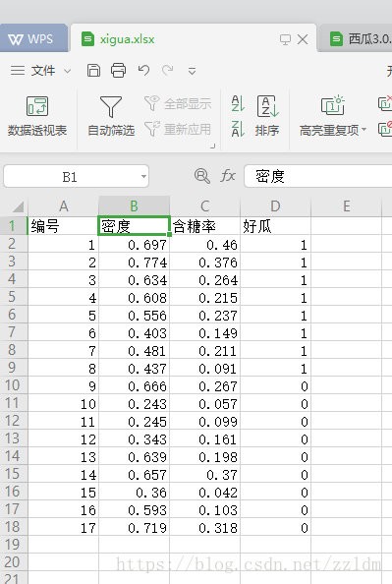Select cell containing 密度
392x584 pixels.
tap(134, 226)
